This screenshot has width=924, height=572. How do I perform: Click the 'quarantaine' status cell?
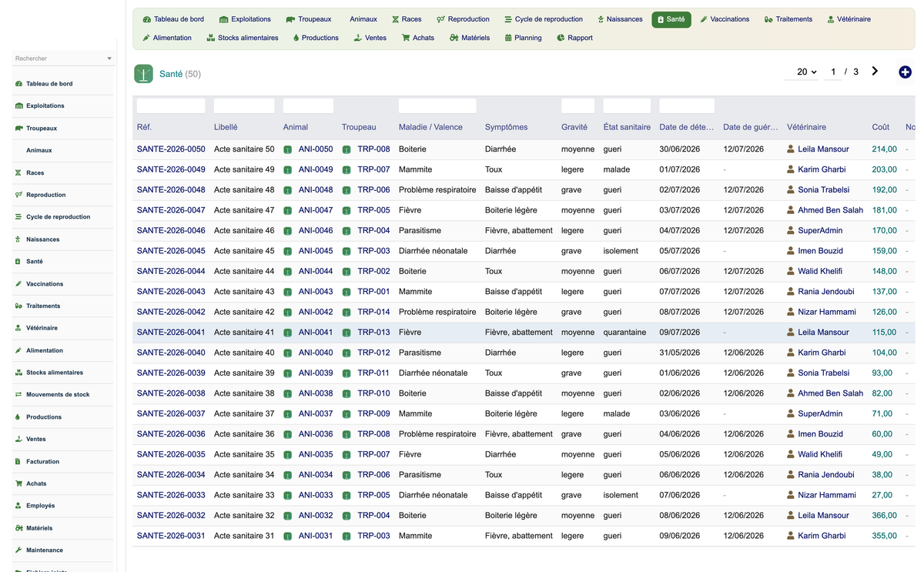coord(625,333)
